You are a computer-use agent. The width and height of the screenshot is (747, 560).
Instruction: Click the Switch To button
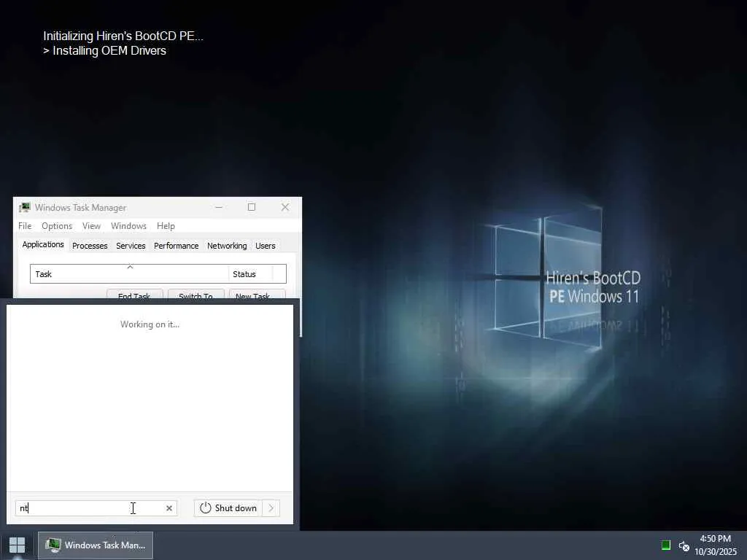tap(196, 295)
